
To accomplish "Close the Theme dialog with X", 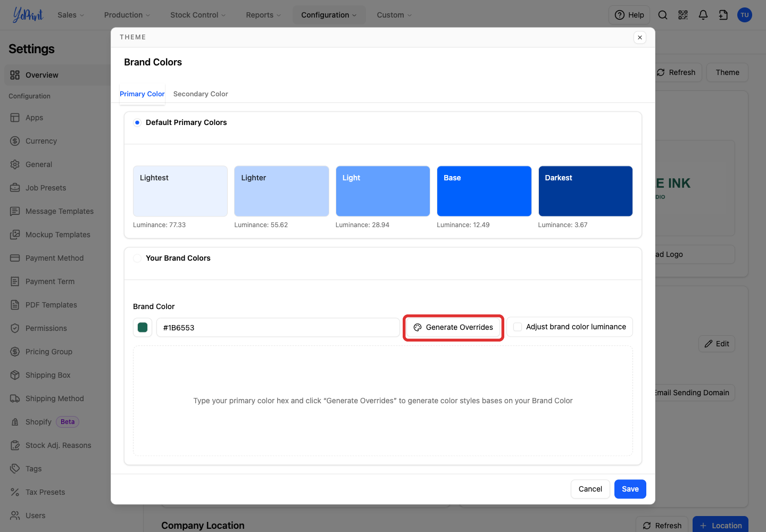I will [x=640, y=37].
